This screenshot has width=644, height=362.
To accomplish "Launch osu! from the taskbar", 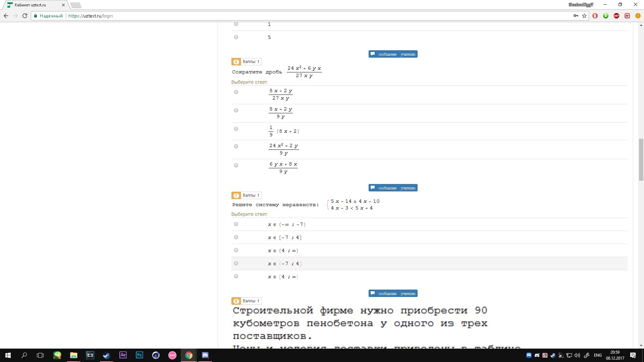I will click(x=172, y=355).
